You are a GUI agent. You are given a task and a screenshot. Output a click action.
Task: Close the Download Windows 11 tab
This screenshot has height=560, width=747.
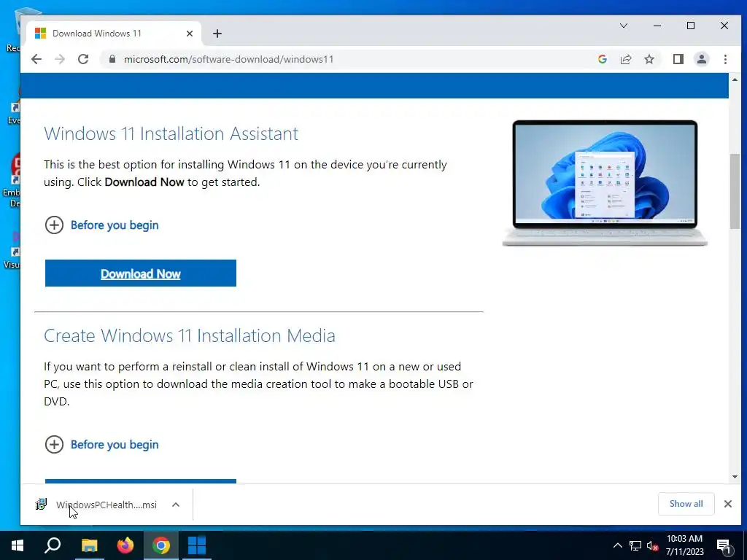click(190, 34)
